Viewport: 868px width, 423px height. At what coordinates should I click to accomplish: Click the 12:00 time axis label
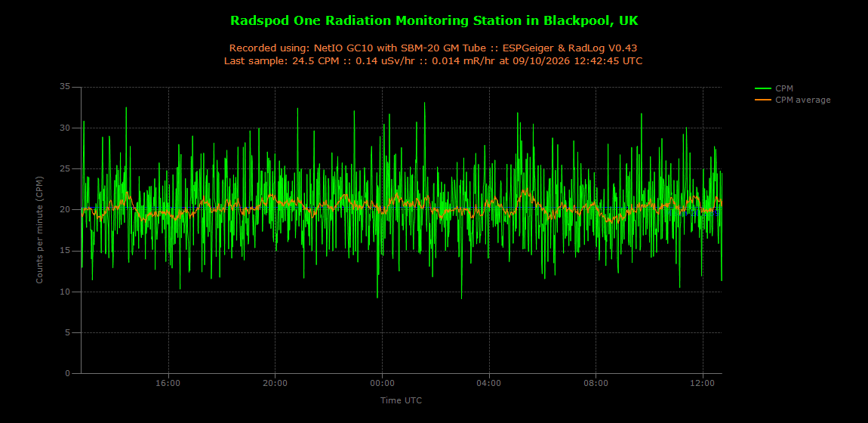(703, 383)
